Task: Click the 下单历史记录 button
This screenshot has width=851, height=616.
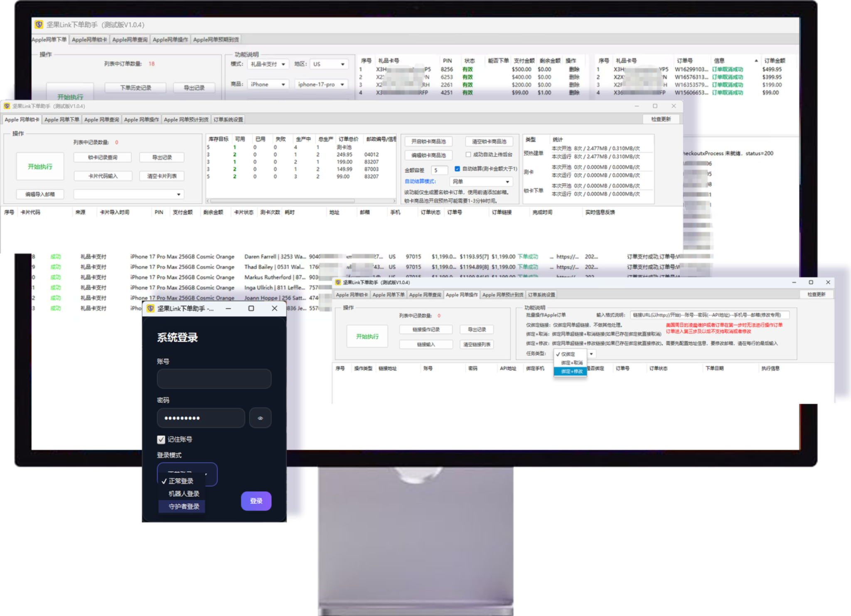Action: pos(135,88)
